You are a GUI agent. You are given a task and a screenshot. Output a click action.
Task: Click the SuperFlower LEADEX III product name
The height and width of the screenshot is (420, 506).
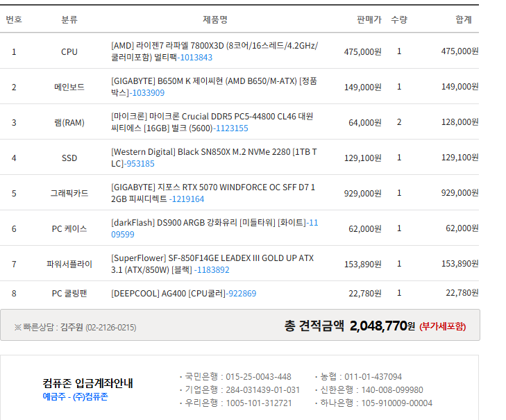212,264
